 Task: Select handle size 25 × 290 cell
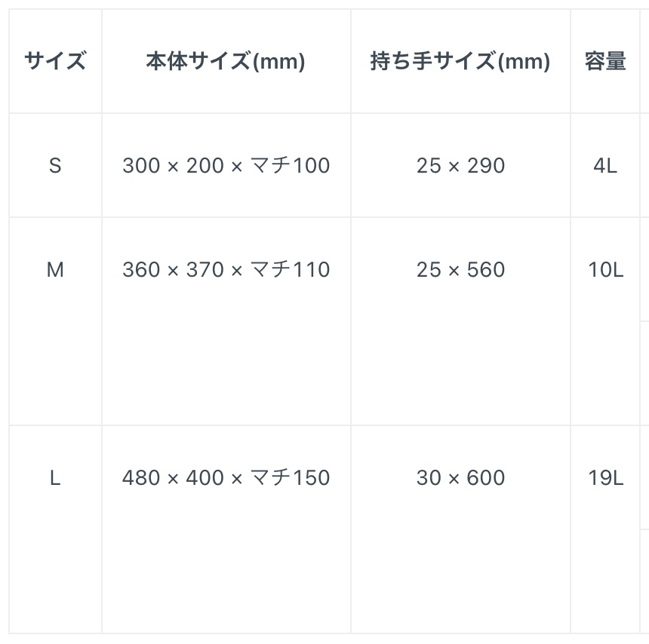click(x=460, y=165)
